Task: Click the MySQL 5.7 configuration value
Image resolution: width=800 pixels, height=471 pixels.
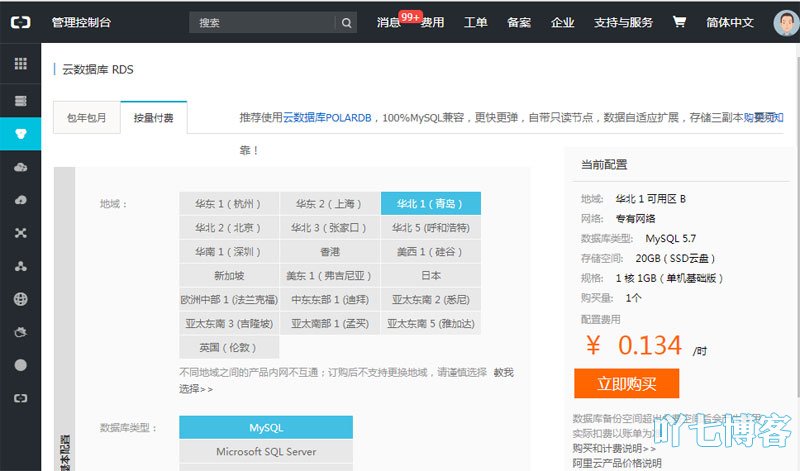Action: [670, 238]
